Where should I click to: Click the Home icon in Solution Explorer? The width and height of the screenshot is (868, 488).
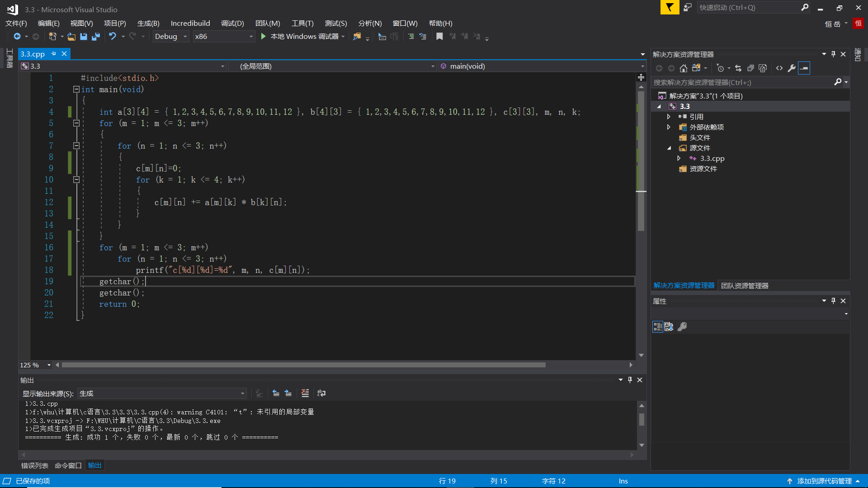click(684, 68)
